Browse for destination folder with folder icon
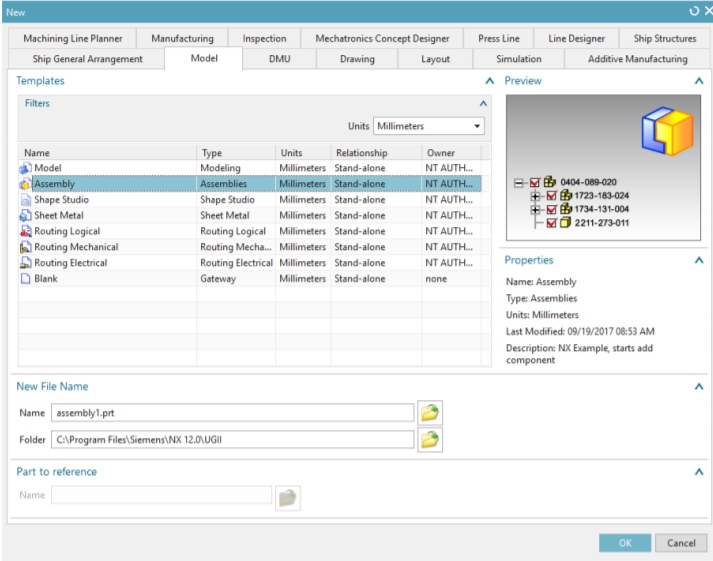 pos(430,440)
